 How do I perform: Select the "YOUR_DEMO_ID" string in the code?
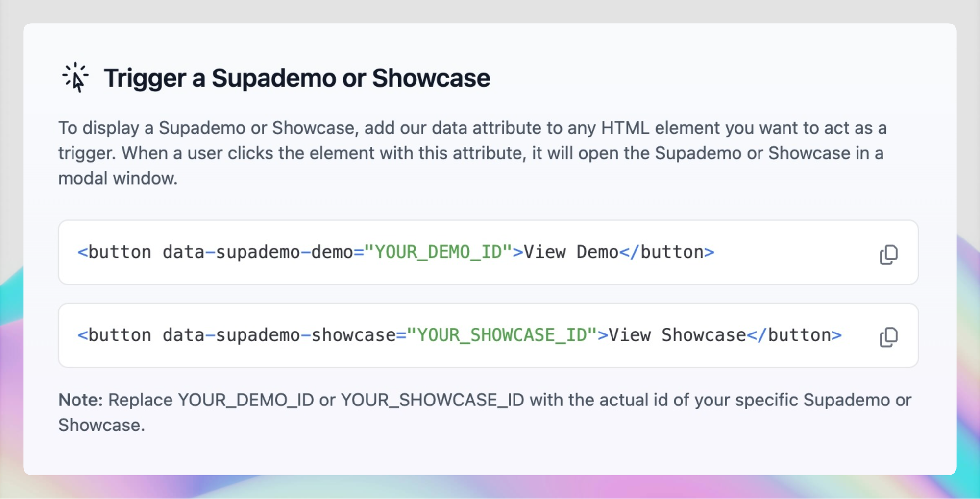click(x=439, y=252)
